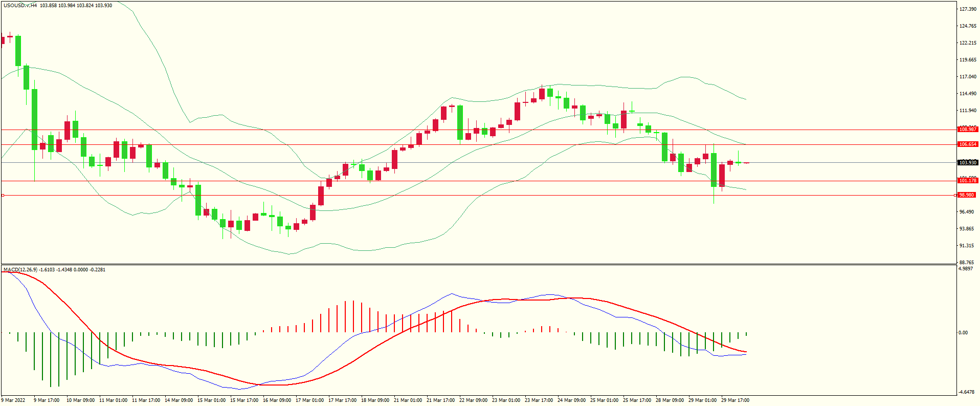
Task: Click the 9 Mar 17:00 time label
Action: click(47, 400)
